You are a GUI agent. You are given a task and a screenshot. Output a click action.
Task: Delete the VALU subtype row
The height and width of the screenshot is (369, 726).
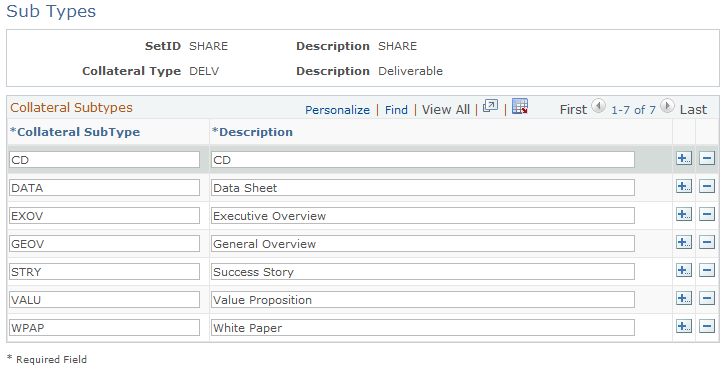click(707, 299)
